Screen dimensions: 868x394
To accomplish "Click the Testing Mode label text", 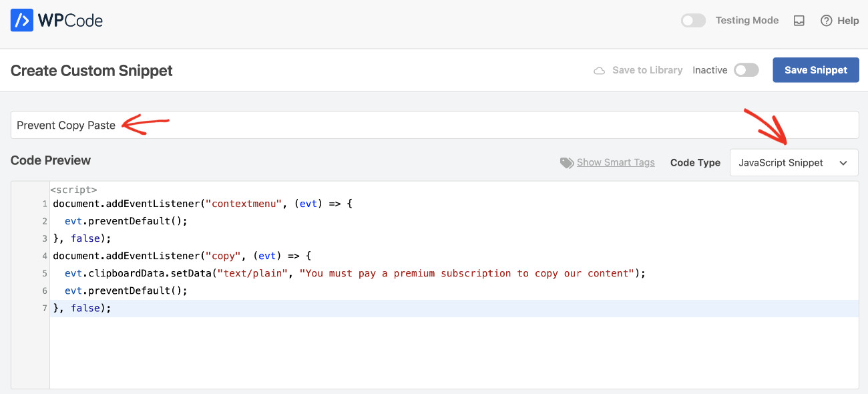I will [x=746, y=20].
